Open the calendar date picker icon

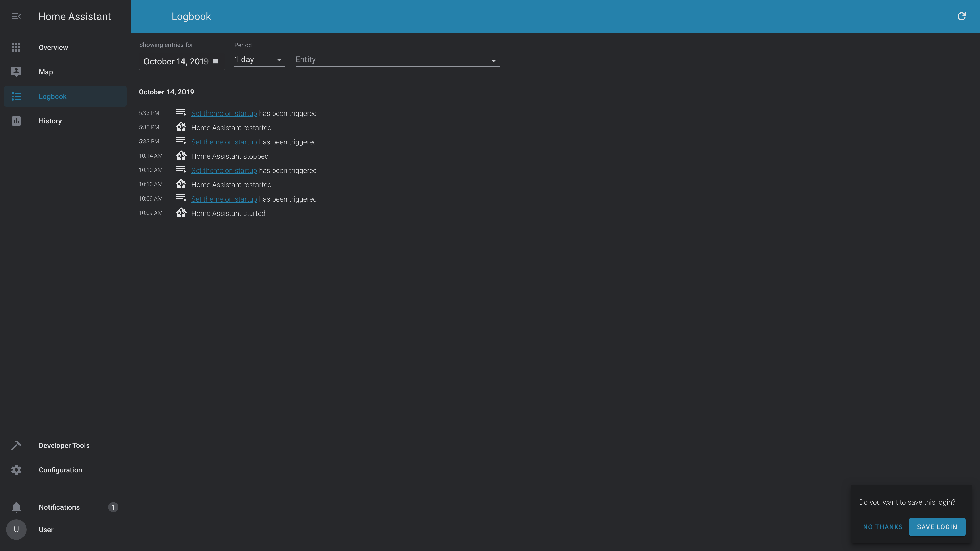215,61
